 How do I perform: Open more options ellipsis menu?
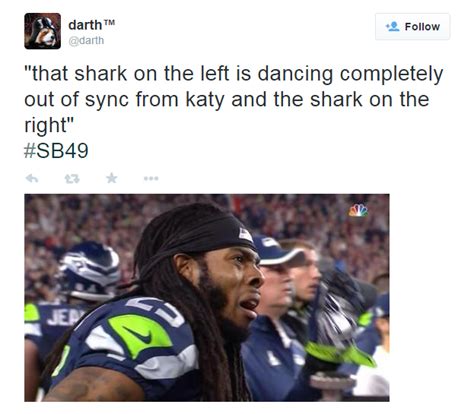click(151, 179)
